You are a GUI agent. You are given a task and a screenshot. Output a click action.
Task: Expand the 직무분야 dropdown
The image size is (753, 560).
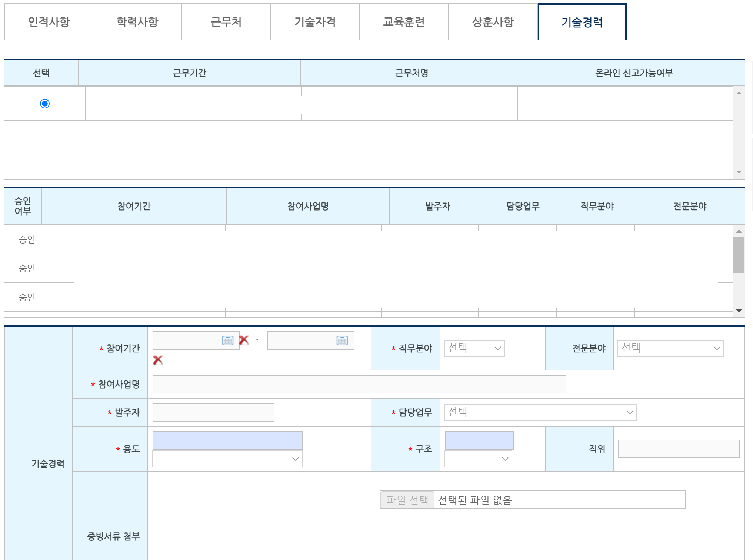474,348
